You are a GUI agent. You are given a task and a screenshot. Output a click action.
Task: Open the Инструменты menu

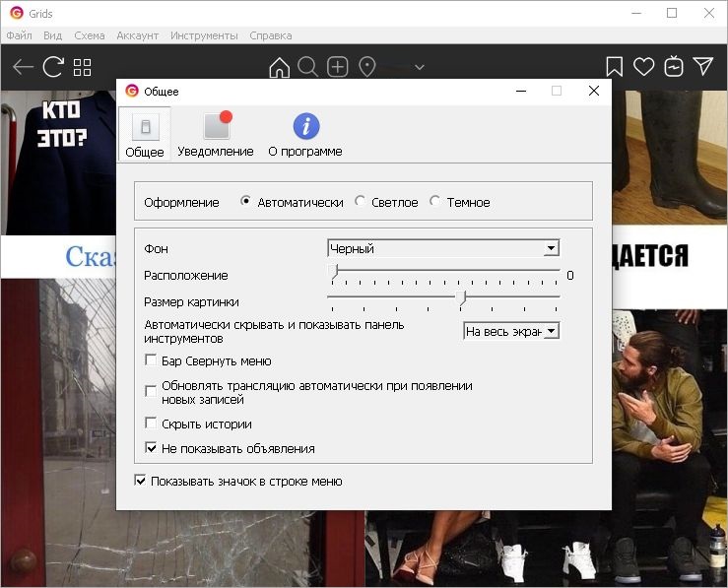204,35
